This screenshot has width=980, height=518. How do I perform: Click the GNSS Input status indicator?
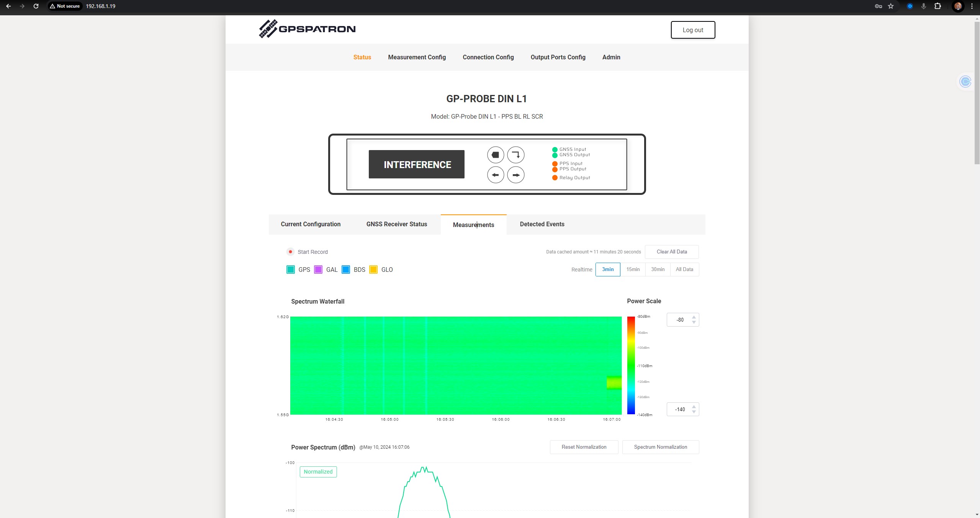pyautogui.click(x=555, y=149)
